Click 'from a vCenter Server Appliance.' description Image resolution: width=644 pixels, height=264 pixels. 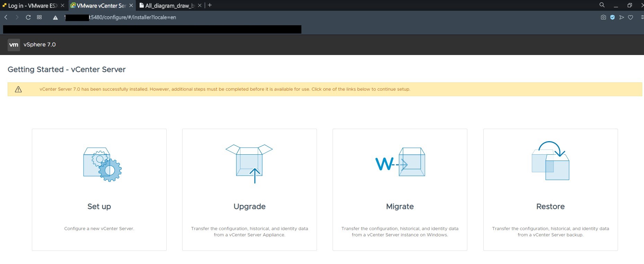(x=249, y=235)
